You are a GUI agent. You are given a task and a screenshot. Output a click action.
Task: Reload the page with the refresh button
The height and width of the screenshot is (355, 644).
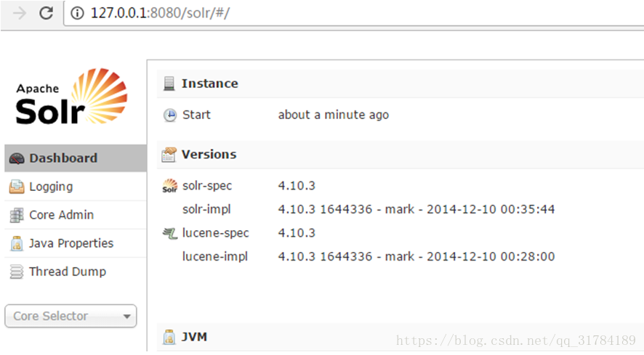pyautogui.click(x=46, y=13)
